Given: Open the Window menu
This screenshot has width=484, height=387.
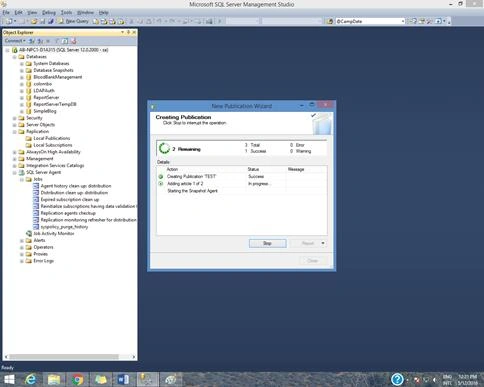Looking at the screenshot, I should click(x=85, y=12).
